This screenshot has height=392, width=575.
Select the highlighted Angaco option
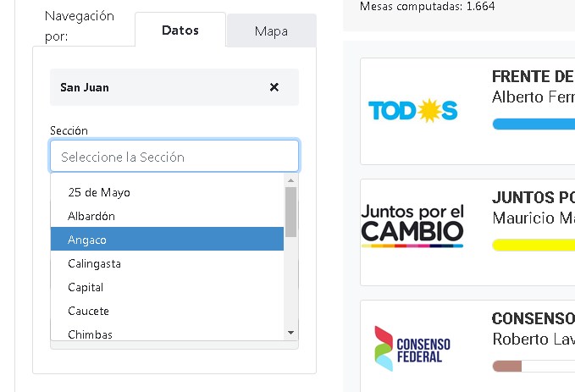87,240
